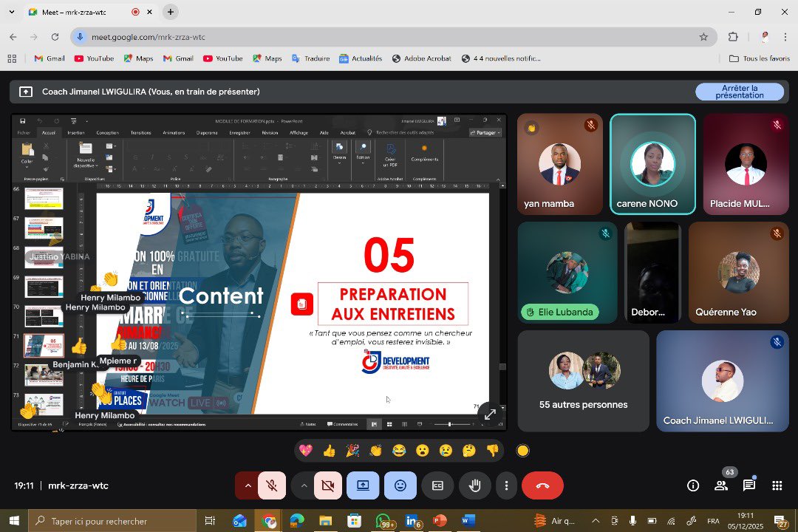
Task: Open the Actualités bookmark
Action: pos(361,58)
